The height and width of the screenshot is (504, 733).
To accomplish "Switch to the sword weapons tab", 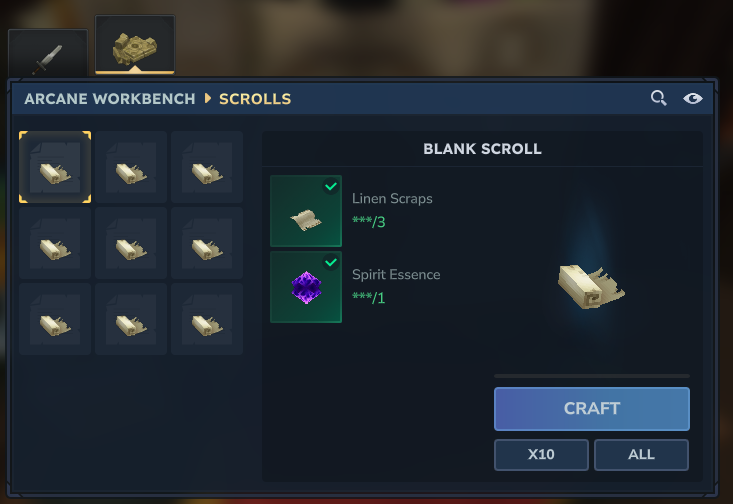I will tap(48, 53).
